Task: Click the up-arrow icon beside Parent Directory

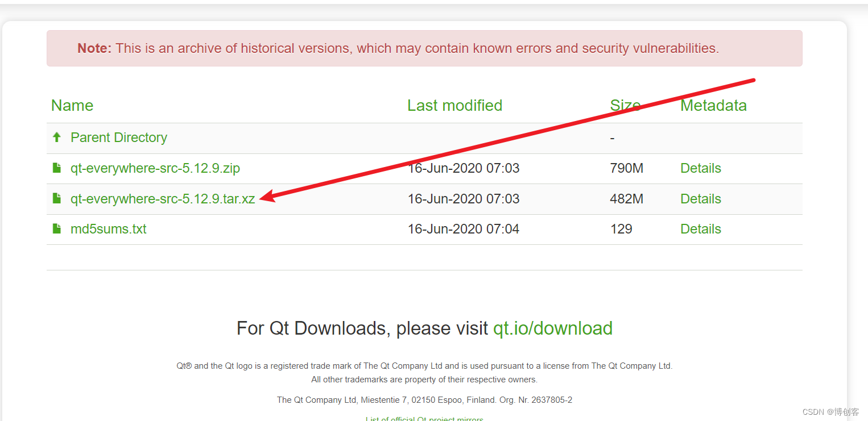Action: [x=56, y=137]
